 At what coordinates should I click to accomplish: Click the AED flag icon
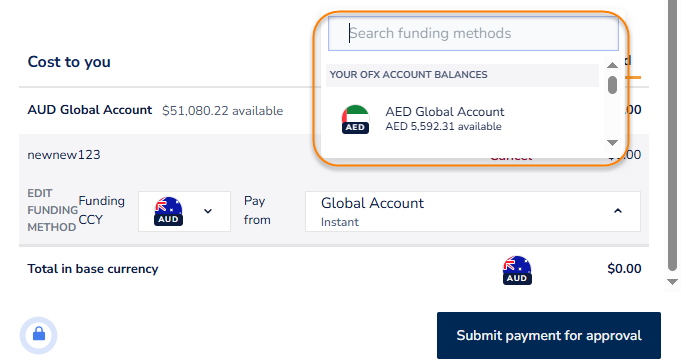(x=355, y=119)
